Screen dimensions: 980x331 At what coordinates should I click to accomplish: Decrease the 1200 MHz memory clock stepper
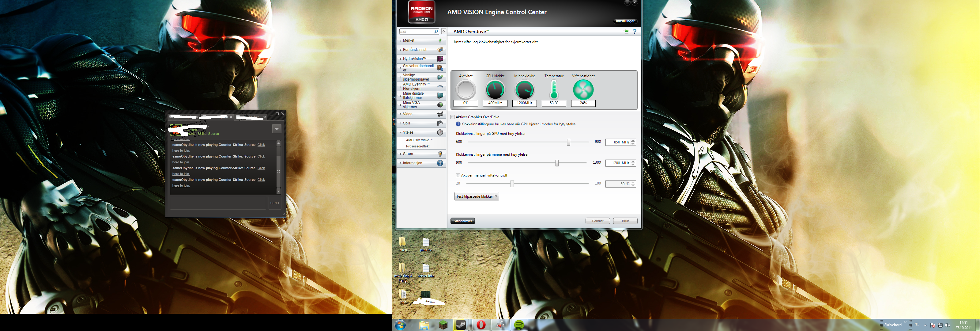[x=633, y=165]
